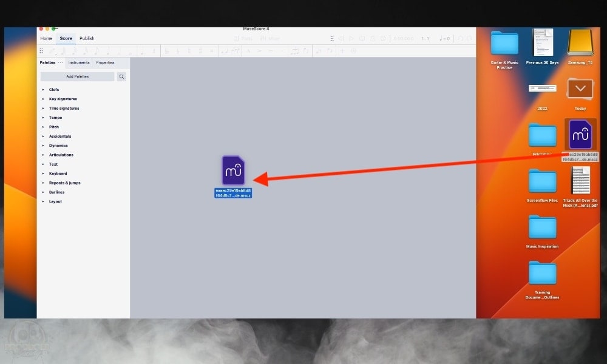Redo the last action
Image resolution: width=607 pixels, height=364 pixels.
click(470, 39)
